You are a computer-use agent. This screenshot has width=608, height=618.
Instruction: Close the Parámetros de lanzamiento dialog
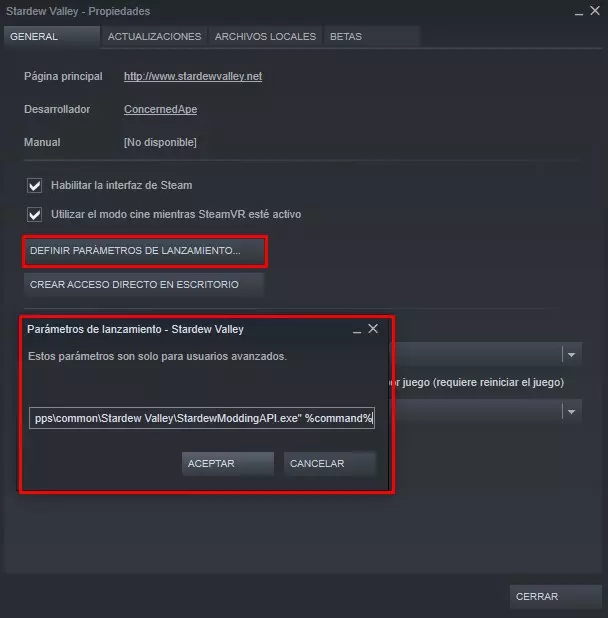373,329
